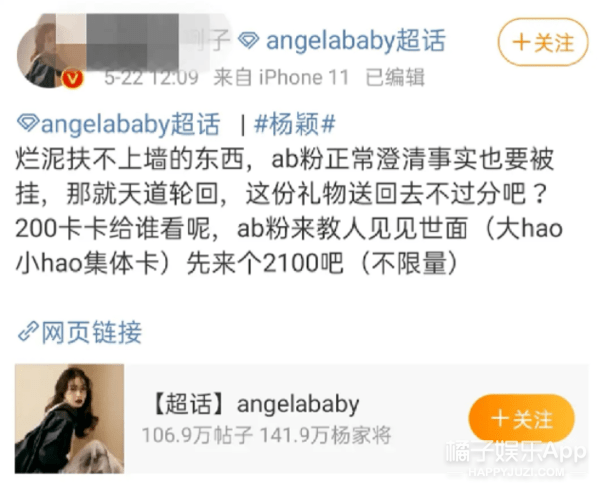Open the 【超话】angelababy card title
The width and height of the screenshot is (600, 493).
[256, 404]
